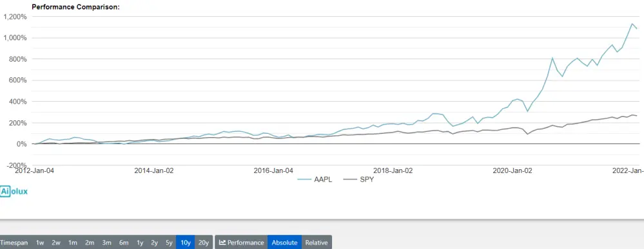Click the Performance Comparison heading
Image resolution: width=644 pixels, height=249 pixels.
point(75,7)
